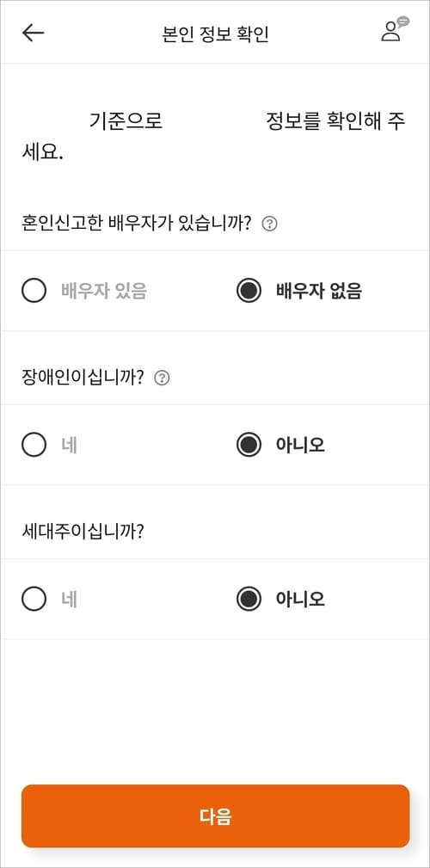Select the 배우자 없음 radio circle
This screenshot has height=868, width=430.
(x=249, y=291)
